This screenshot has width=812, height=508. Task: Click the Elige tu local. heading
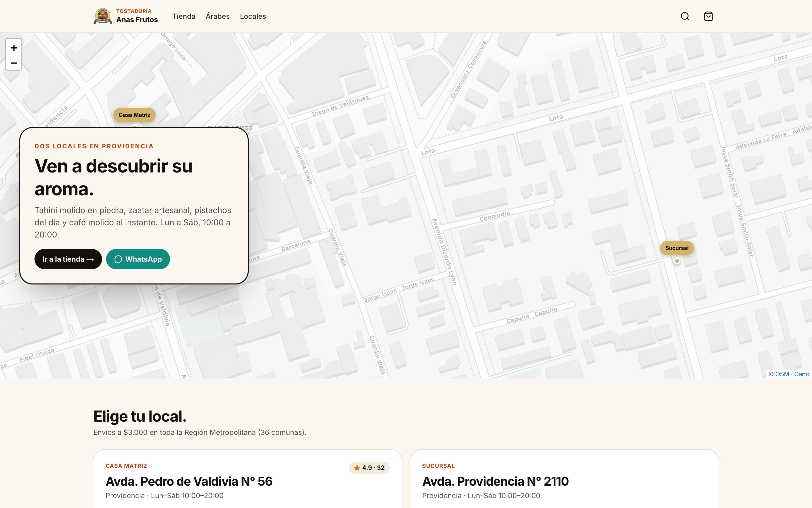point(140,416)
